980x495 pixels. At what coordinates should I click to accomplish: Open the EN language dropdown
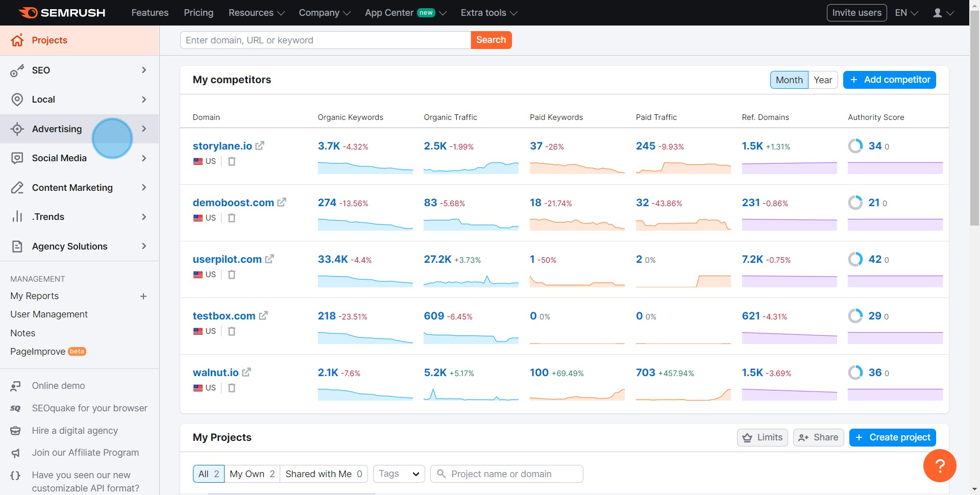click(x=906, y=13)
